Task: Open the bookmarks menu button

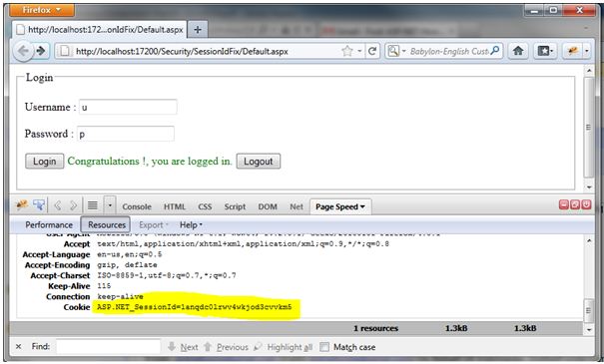Action: tap(545, 51)
